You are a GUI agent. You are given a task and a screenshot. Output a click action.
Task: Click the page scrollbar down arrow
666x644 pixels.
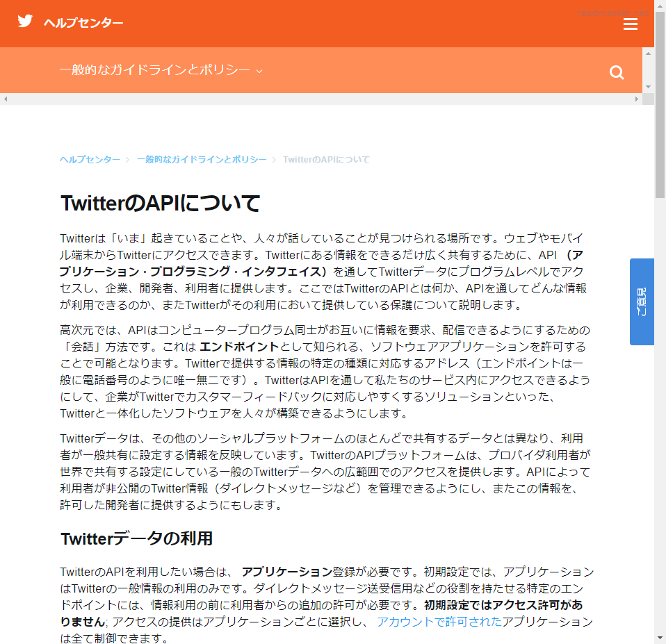point(660,638)
